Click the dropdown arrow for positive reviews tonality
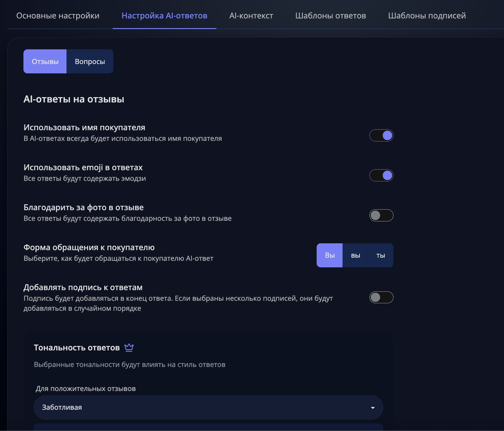The image size is (504, 431). (372, 407)
